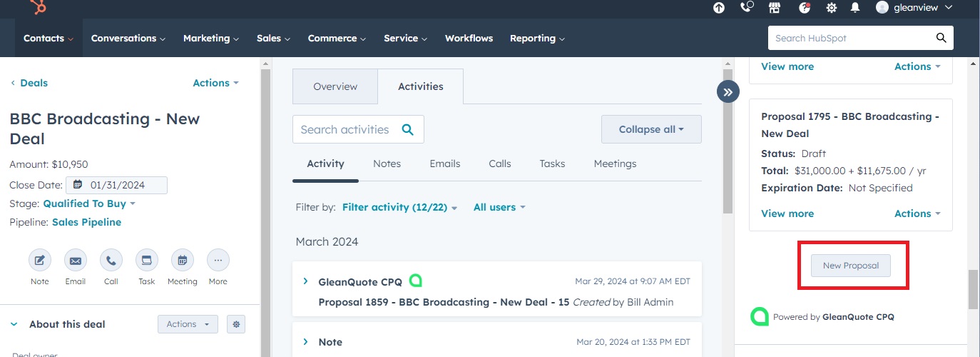The width and height of the screenshot is (980, 357).
Task: Open the help question mark icon
Action: click(805, 8)
